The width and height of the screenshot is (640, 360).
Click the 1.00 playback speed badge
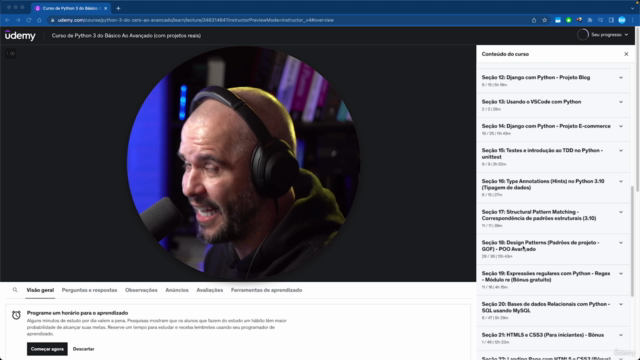click(11, 53)
